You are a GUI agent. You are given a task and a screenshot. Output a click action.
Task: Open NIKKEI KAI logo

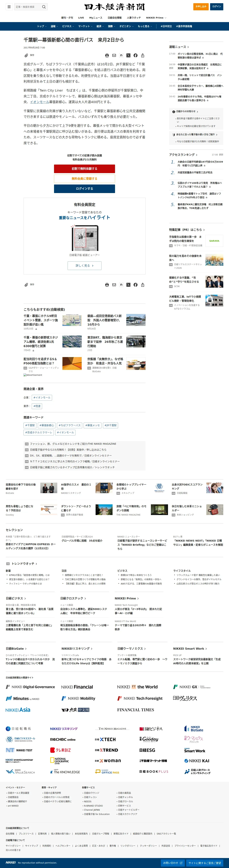pos(197,761)
